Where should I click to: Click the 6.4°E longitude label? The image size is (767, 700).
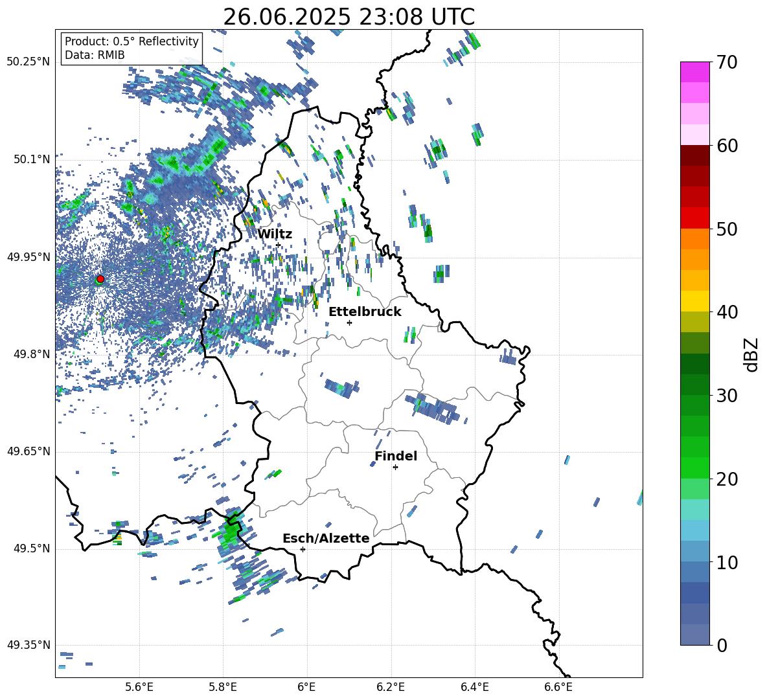[x=474, y=687]
